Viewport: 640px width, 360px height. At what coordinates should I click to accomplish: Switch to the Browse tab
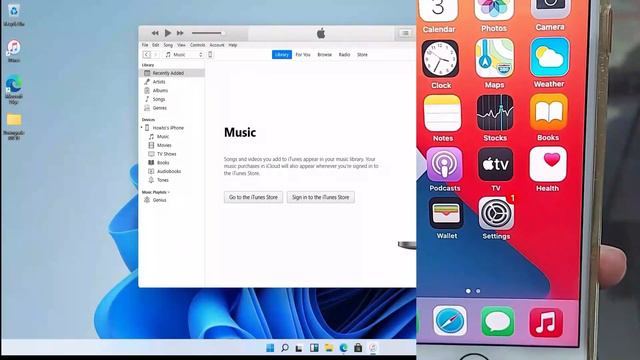(324, 55)
